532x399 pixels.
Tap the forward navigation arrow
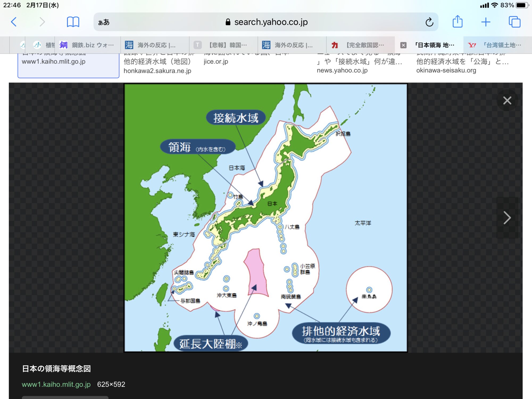(42, 22)
